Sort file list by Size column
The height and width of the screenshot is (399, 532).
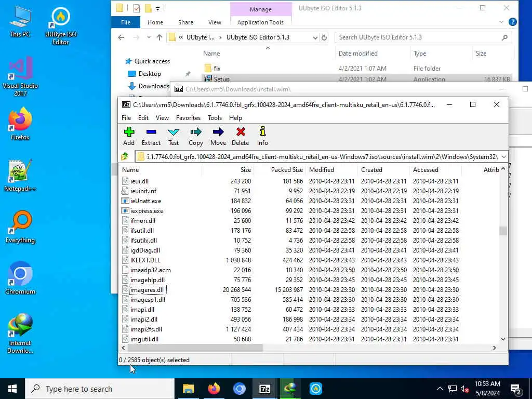tap(228, 170)
